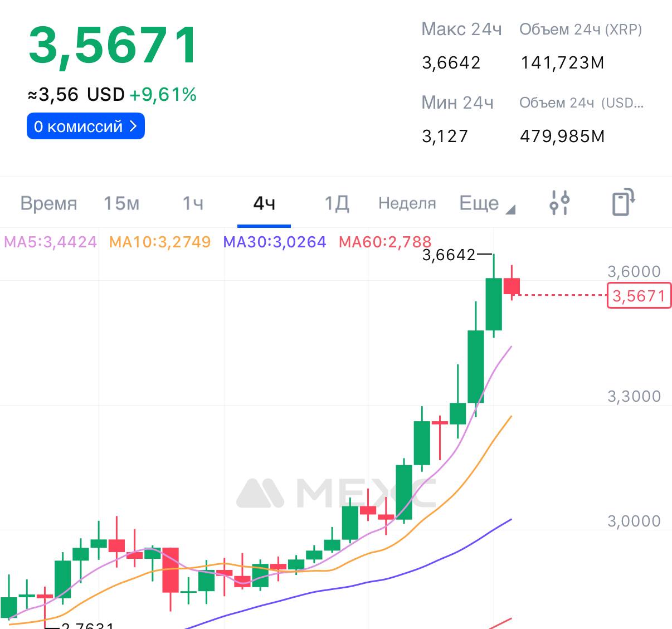Tap the USD volume value 479,985M
The width and height of the screenshot is (672, 629).
562,136
